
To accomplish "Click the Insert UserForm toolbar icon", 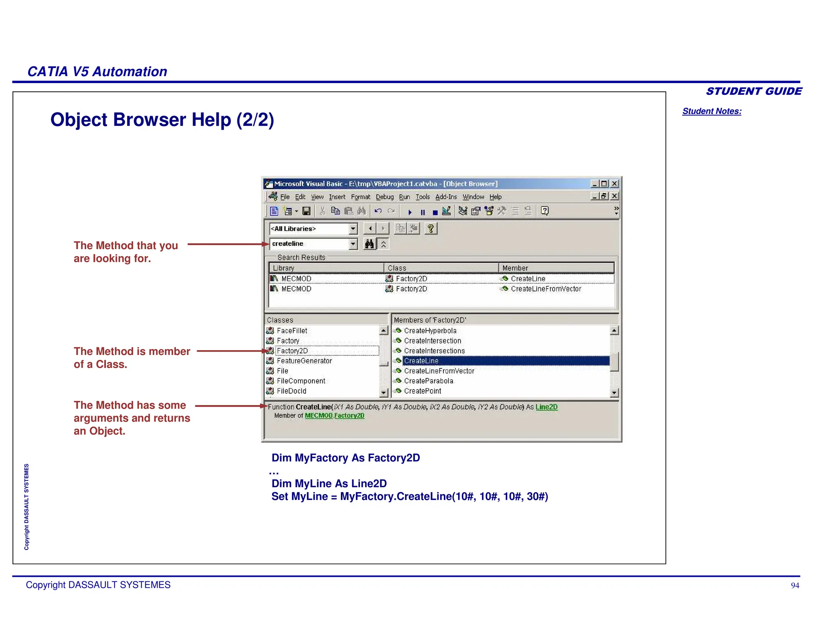I will pyautogui.click(x=288, y=211).
